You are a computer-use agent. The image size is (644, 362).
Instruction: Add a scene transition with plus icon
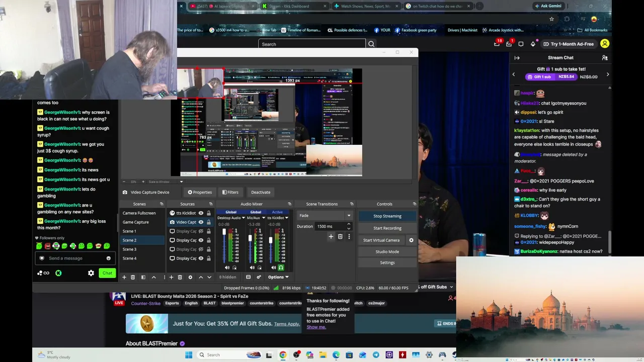(331, 236)
